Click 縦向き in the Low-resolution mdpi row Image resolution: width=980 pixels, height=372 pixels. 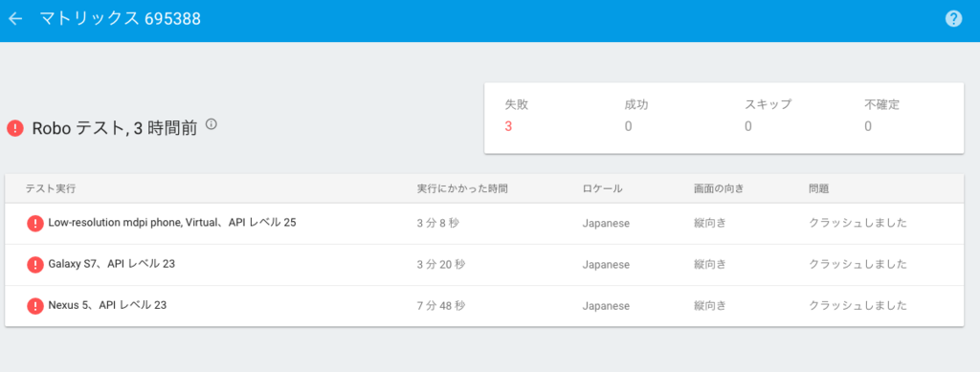709,224
